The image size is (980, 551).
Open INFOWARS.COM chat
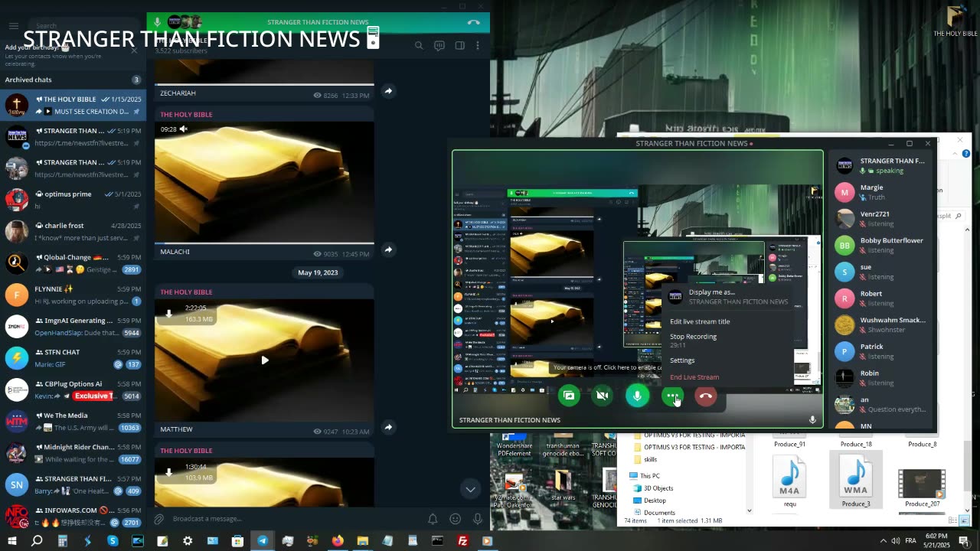[73, 517]
